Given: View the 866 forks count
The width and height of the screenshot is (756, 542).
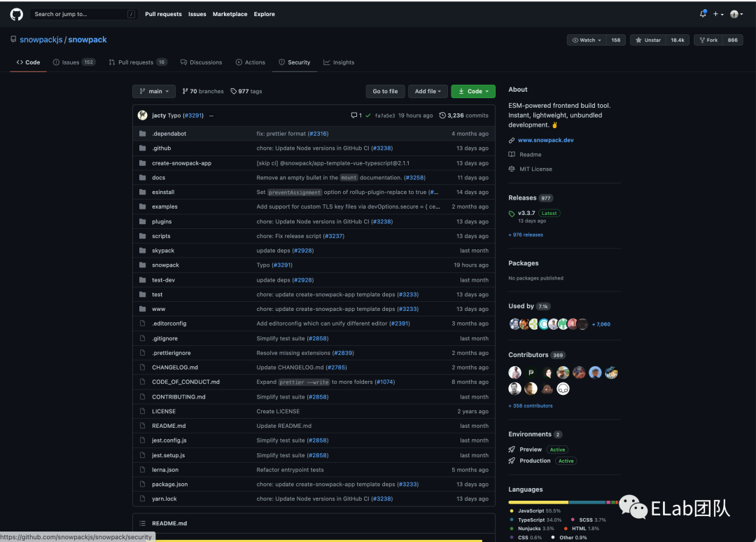Looking at the screenshot, I should (x=732, y=40).
